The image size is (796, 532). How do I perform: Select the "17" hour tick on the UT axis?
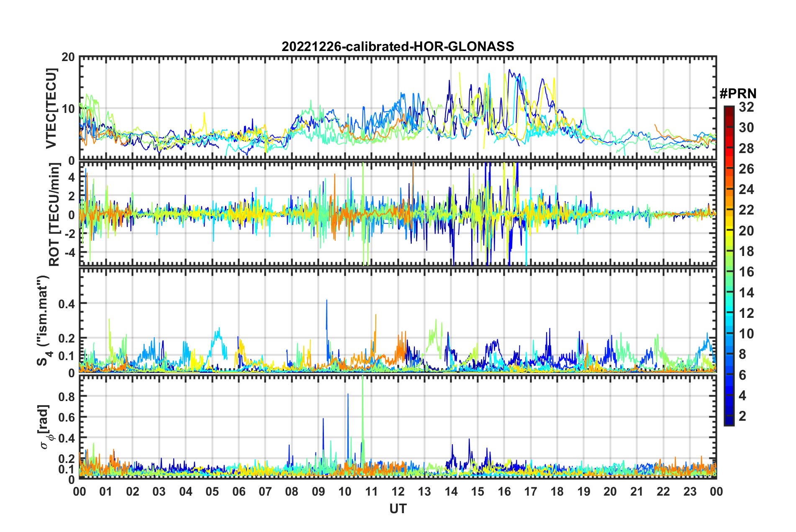click(x=531, y=491)
